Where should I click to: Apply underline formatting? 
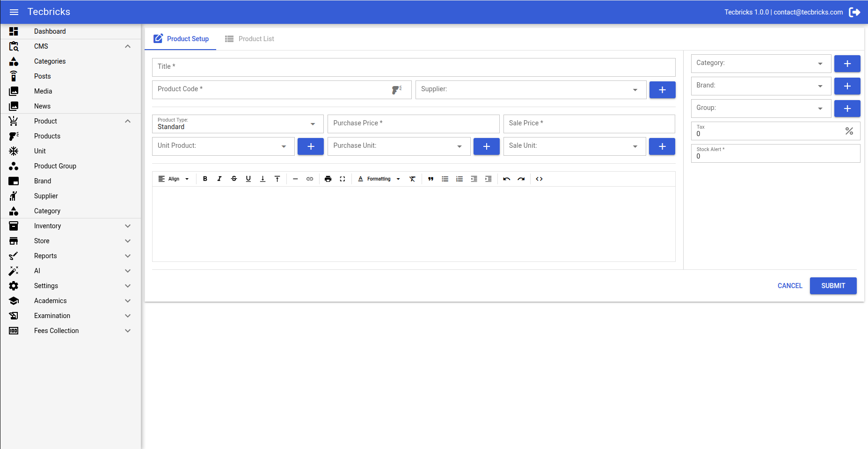click(248, 179)
